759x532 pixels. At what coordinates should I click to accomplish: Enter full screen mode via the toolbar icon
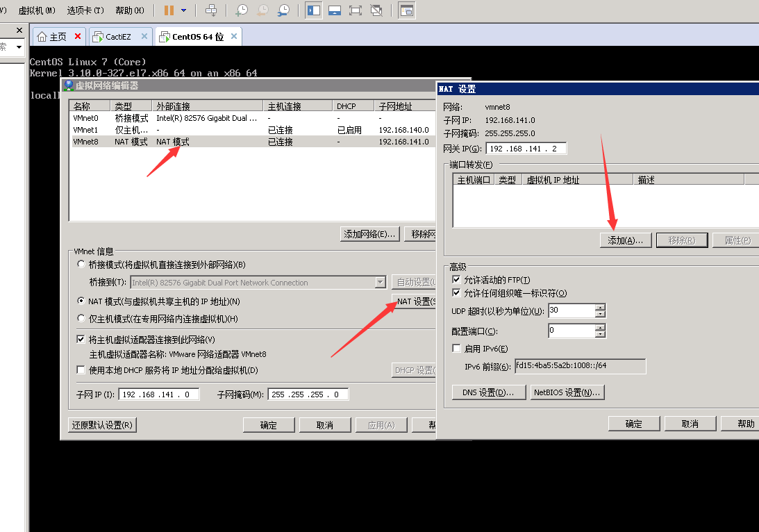pyautogui.click(x=355, y=10)
